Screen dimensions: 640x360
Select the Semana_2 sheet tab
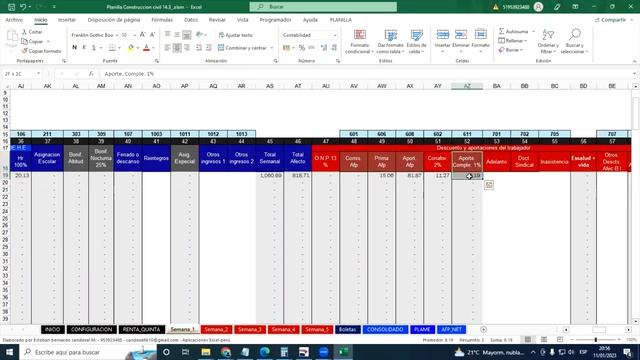pyautogui.click(x=216, y=329)
